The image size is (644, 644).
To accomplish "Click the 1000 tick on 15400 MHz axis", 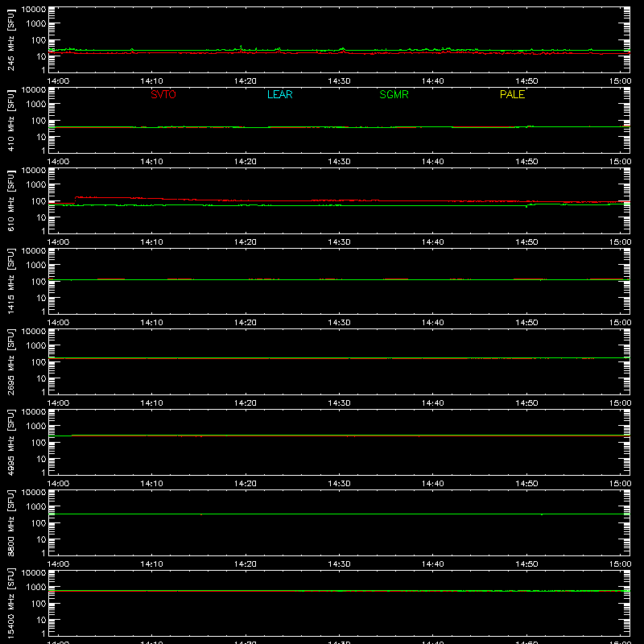I will 36,588.
